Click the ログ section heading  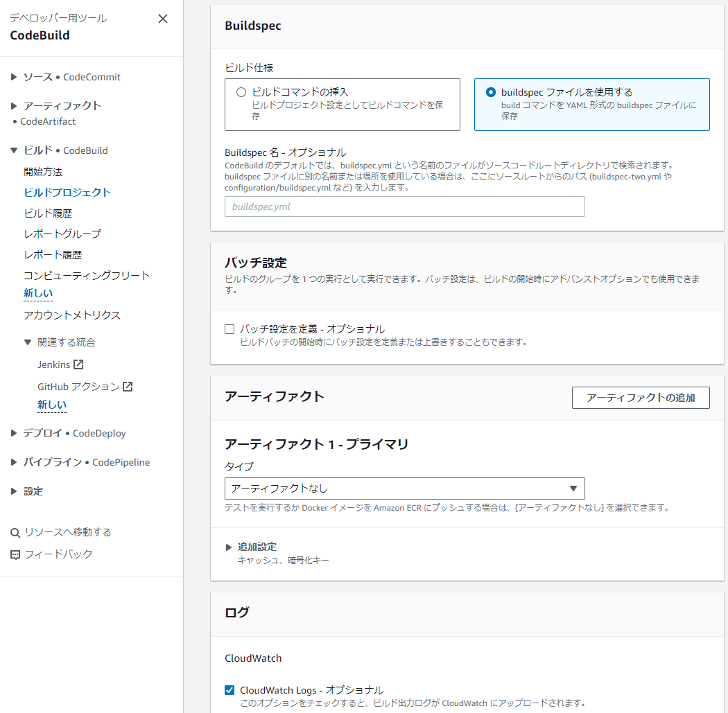(x=237, y=613)
